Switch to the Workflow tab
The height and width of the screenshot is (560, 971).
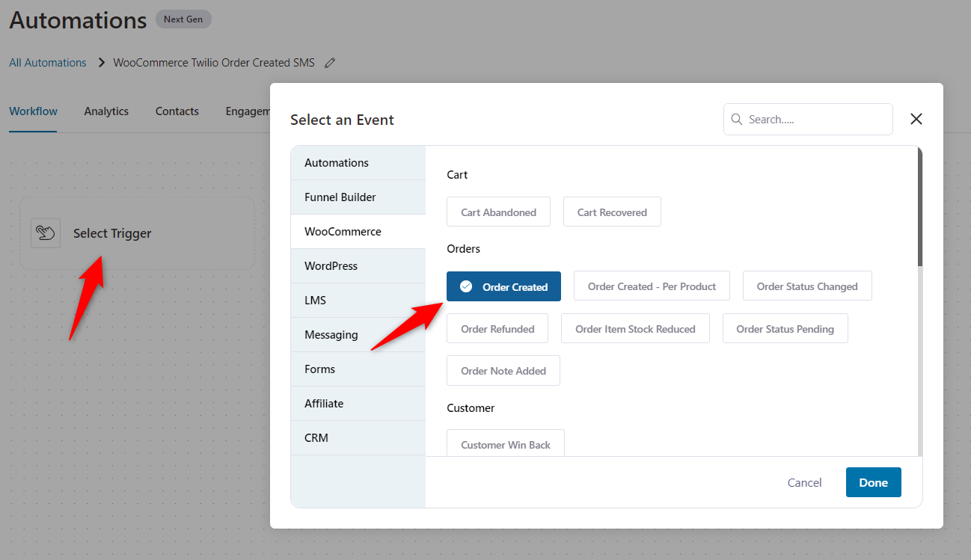click(33, 111)
